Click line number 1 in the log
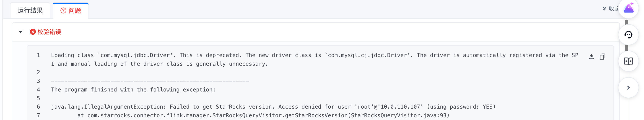Image resolution: width=644 pixels, height=120 pixels. 39,55
